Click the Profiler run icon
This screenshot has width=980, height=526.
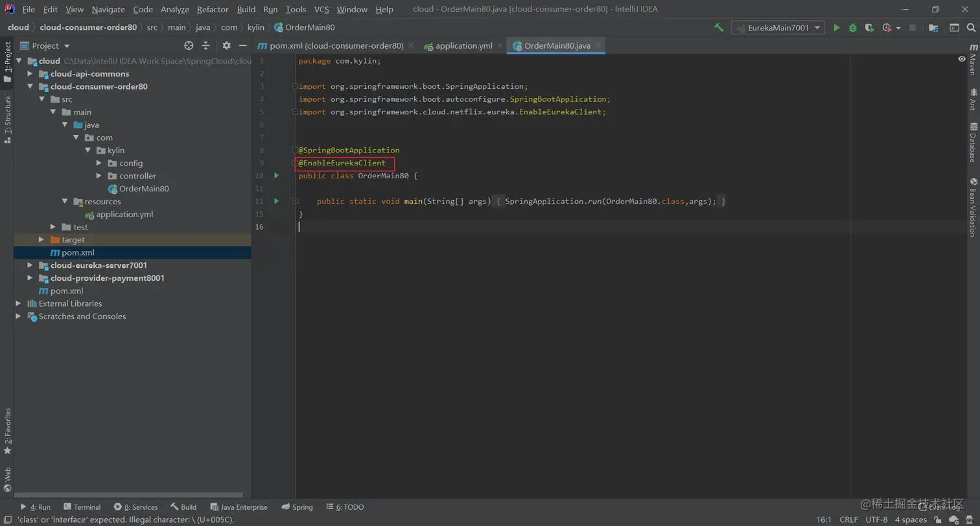click(x=887, y=28)
